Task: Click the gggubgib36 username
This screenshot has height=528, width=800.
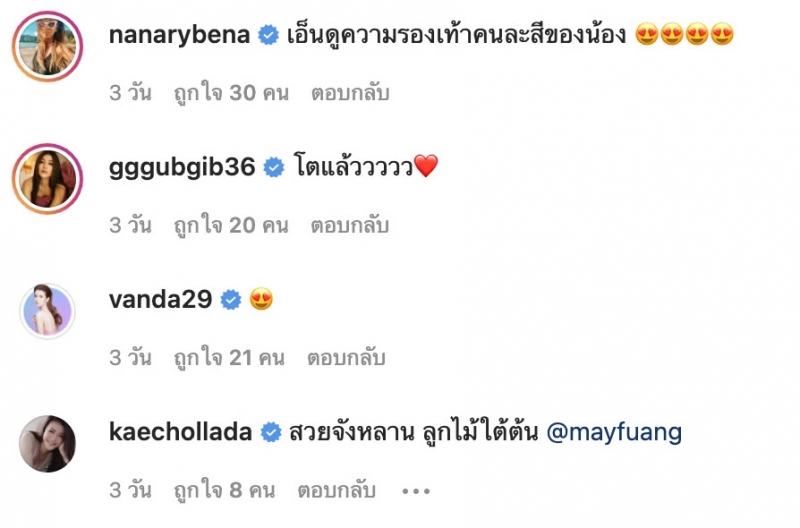Action: coord(182,168)
